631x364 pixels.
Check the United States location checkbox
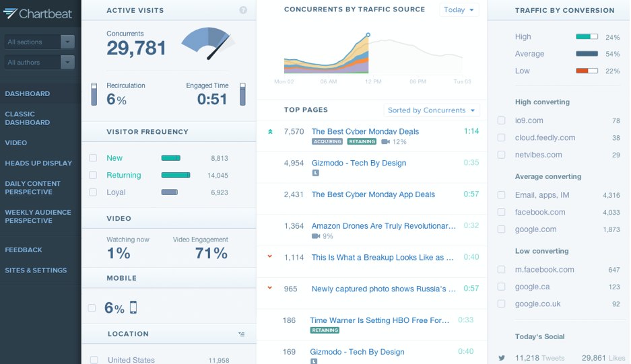click(94, 360)
